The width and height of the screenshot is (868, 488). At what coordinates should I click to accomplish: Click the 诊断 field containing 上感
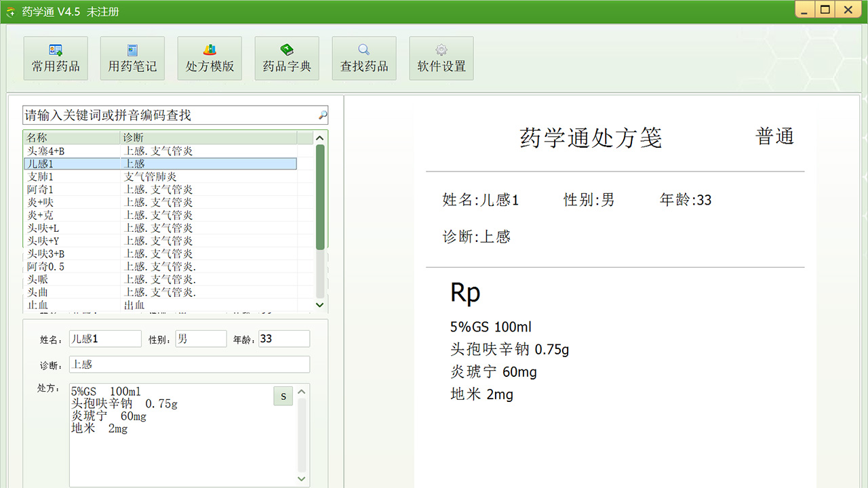[189, 364]
